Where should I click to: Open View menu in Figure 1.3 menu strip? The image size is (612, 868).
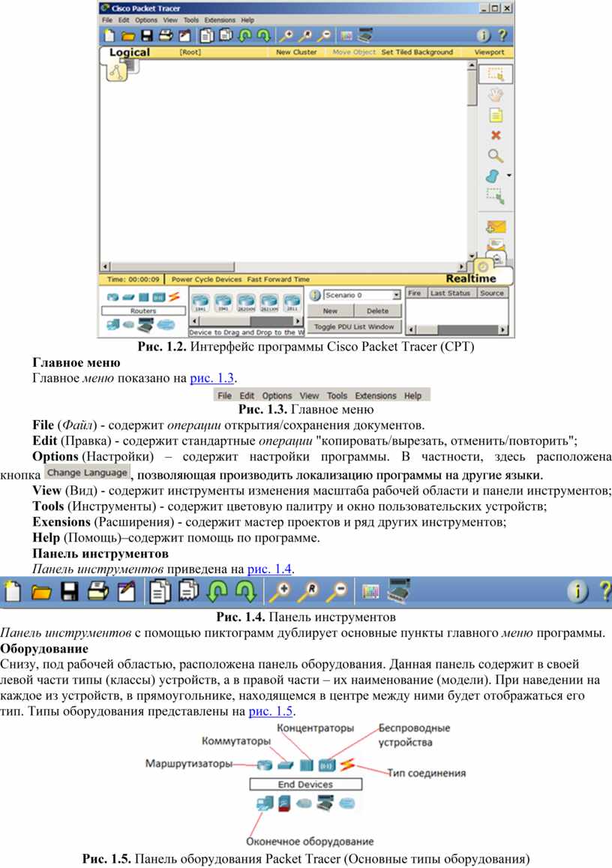click(309, 396)
